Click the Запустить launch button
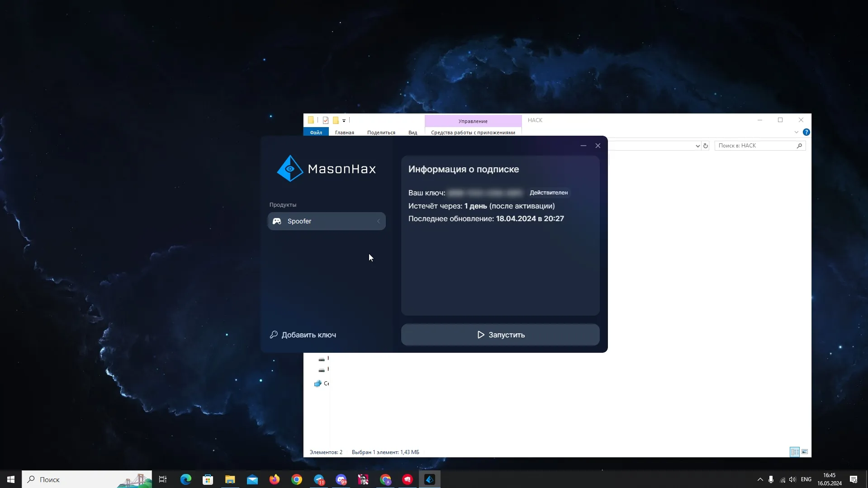 coord(500,335)
